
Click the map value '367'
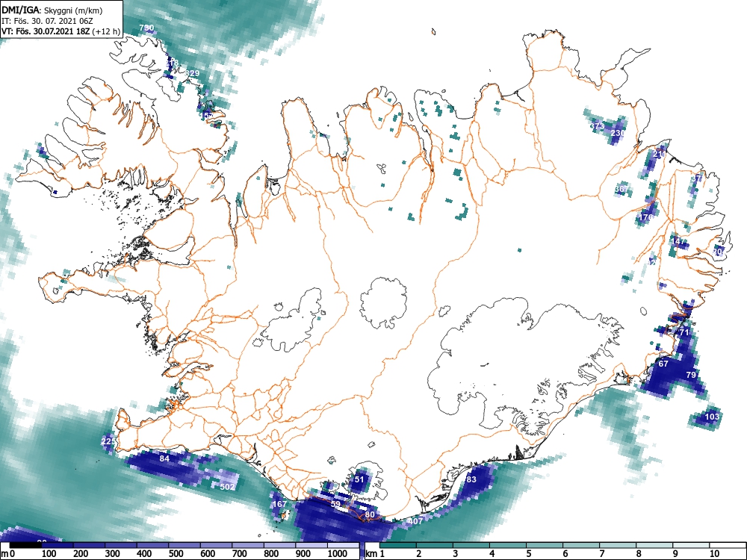[x=622, y=189]
